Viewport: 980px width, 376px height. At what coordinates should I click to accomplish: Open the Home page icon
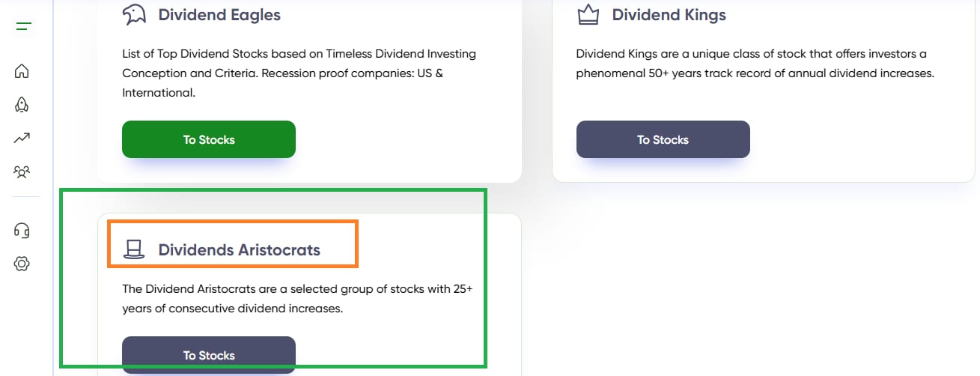tap(22, 72)
